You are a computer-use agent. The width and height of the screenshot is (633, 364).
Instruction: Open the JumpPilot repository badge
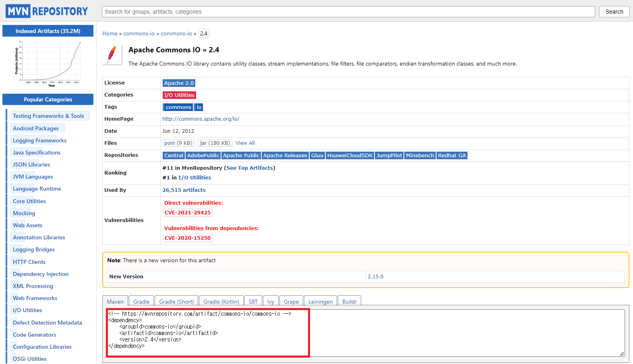coord(389,155)
